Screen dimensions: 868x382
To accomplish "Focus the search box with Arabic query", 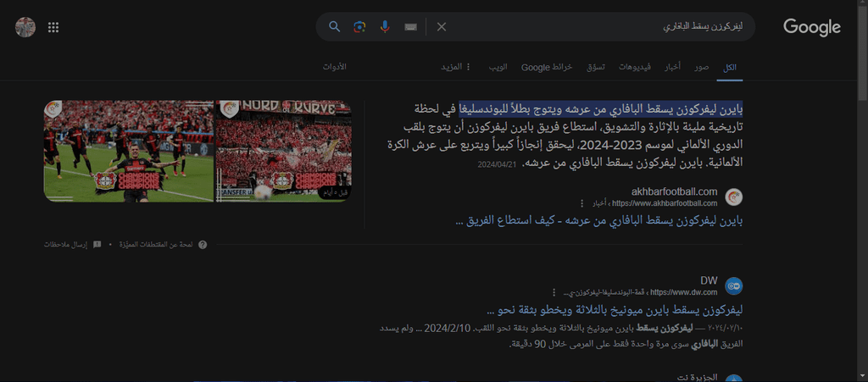I will point(598,26).
